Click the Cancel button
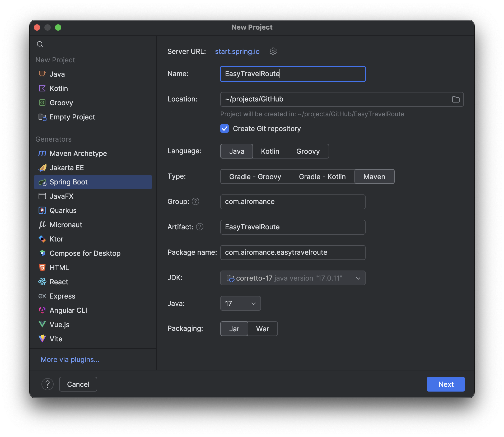The width and height of the screenshot is (504, 437). click(78, 384)
